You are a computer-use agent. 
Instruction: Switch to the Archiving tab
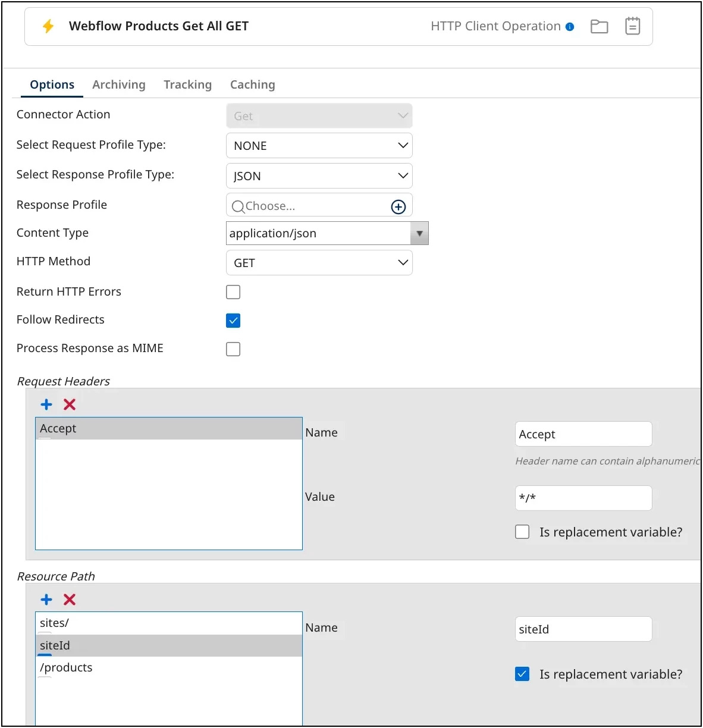(118, 84)
